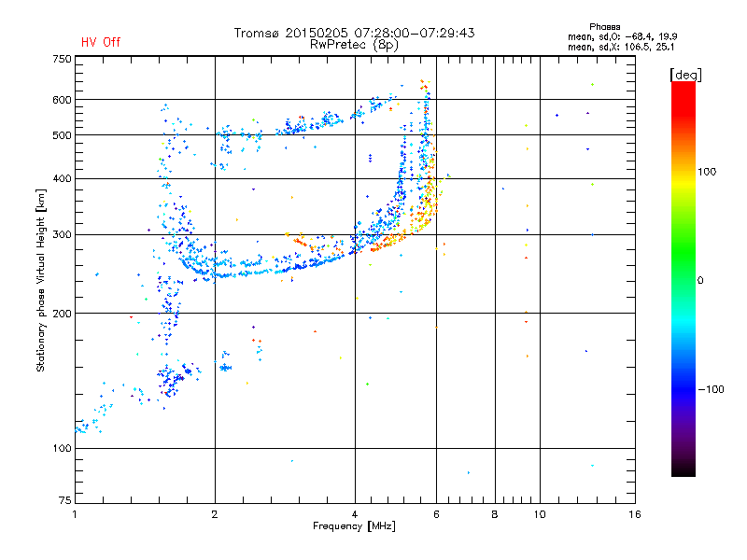Click the colorbar tick label '-100'
Image resolution: width=747 pixels, height=560 pixels.
tap(712, 389)
